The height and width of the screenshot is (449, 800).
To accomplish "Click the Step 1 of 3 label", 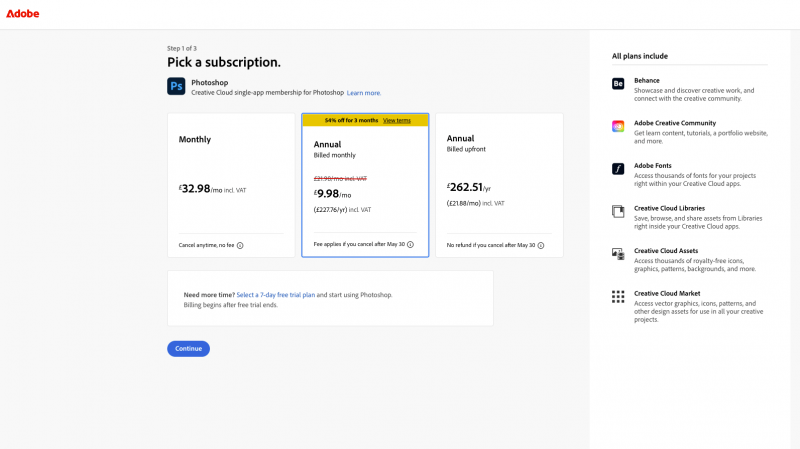I will (x=182, y=48).
